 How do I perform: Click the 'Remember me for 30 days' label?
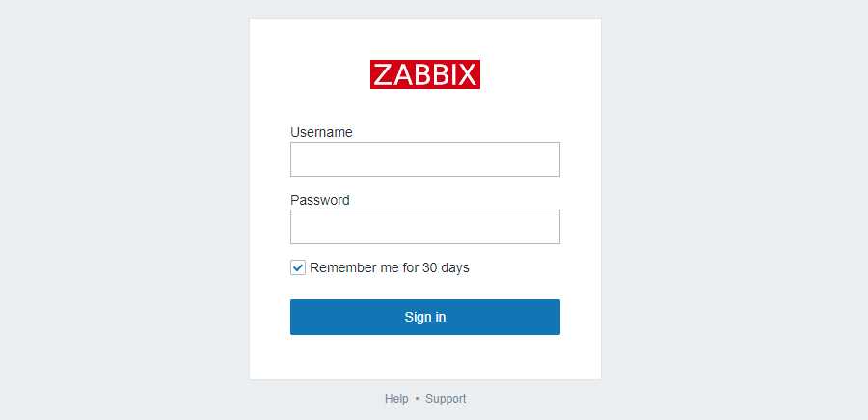point(390,267)
